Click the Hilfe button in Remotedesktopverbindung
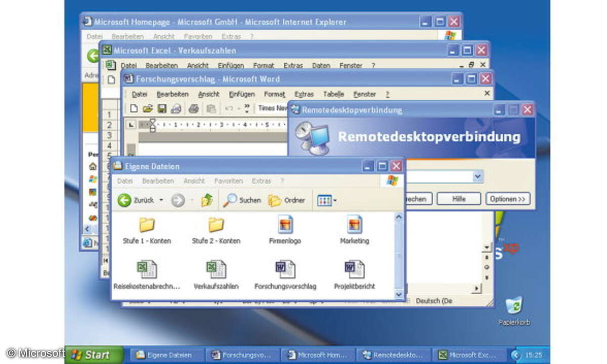The image size is (607, 364). [459, 199]
